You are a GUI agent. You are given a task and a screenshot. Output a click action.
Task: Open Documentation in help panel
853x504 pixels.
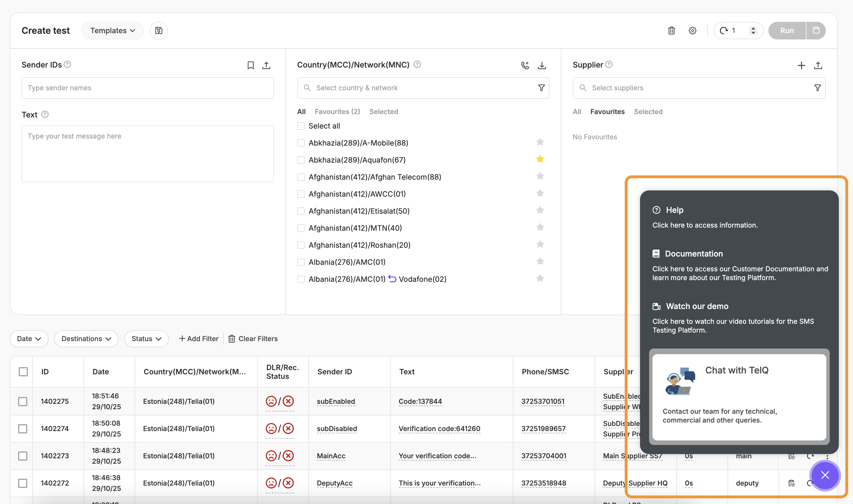[x=694, y=254]
